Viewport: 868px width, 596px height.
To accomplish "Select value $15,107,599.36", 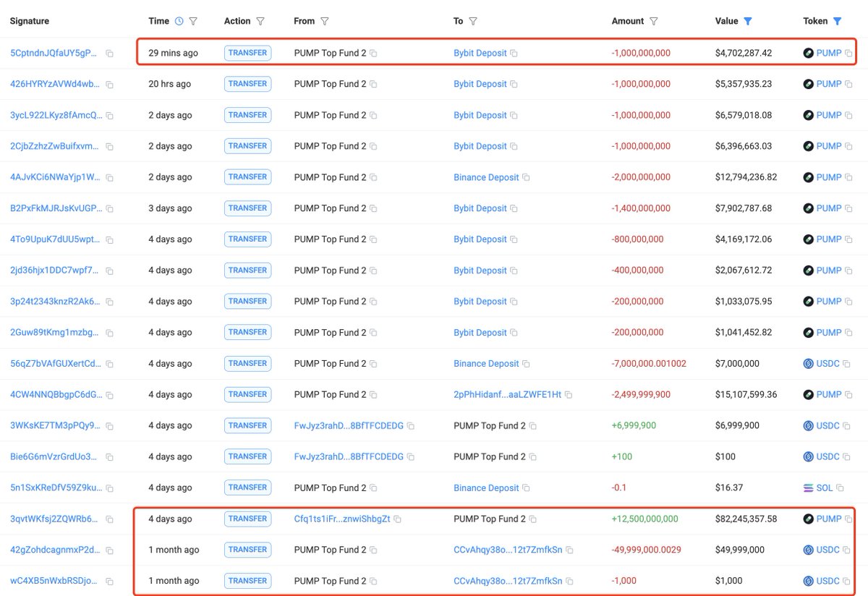I will click(746, 394).
